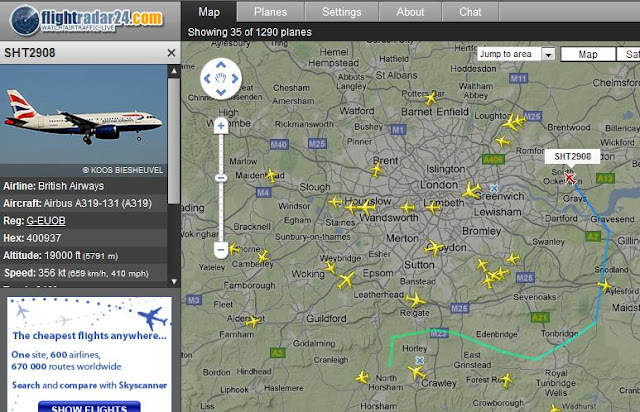Image resolution: width=640 pixels, height=412 pixels.
Task: Pan the map down with bottom arrow
Action: tap(221, 92)
